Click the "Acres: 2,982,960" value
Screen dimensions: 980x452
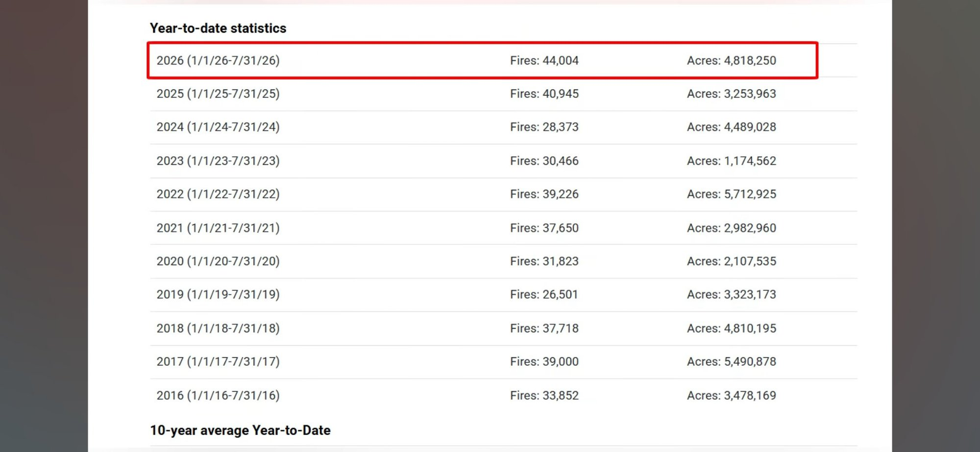click(732, 228)
